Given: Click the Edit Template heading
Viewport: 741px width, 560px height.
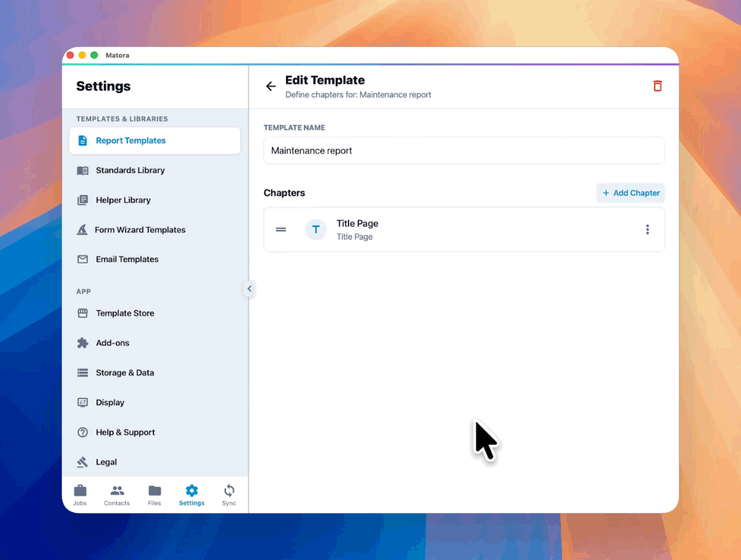Looking at the screenshot, I should [x=325, y=80].
